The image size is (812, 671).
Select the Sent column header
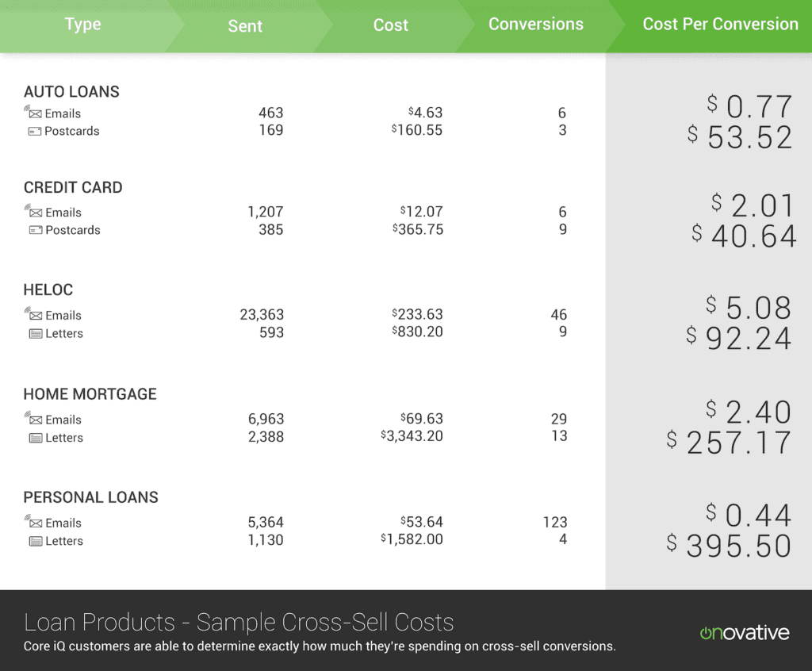(x=245, y=26)
